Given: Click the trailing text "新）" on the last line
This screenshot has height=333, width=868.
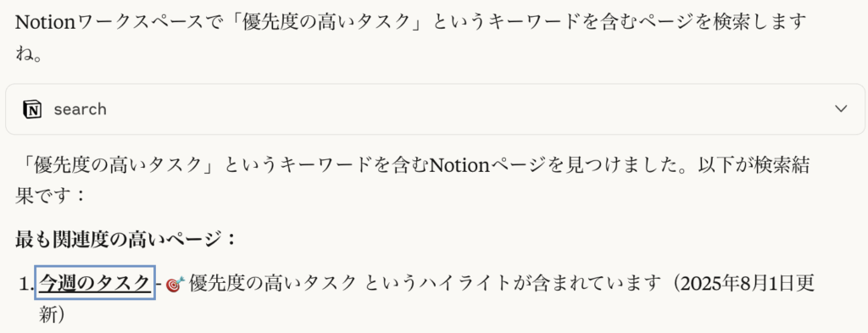Looking at the screenshot, I should point(52,314).
